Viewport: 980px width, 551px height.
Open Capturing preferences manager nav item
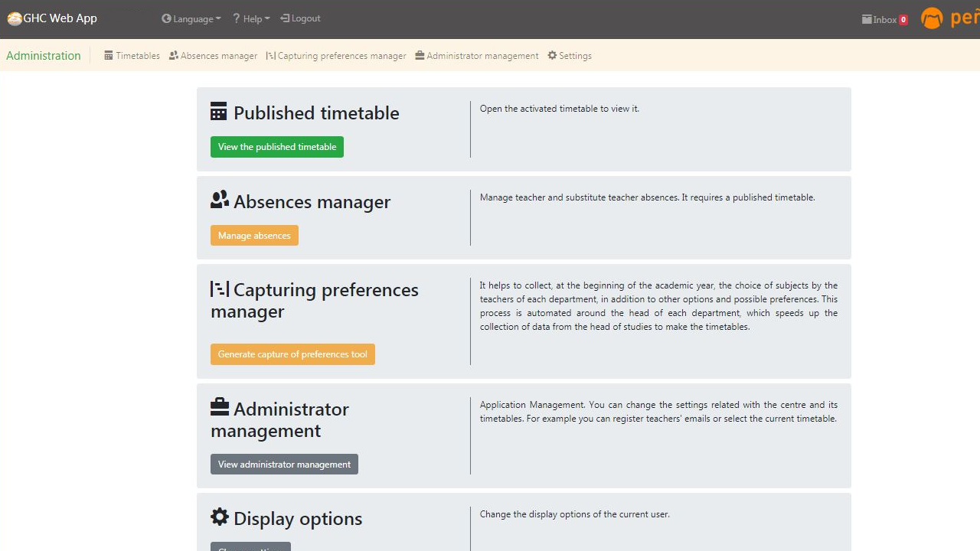336,55
